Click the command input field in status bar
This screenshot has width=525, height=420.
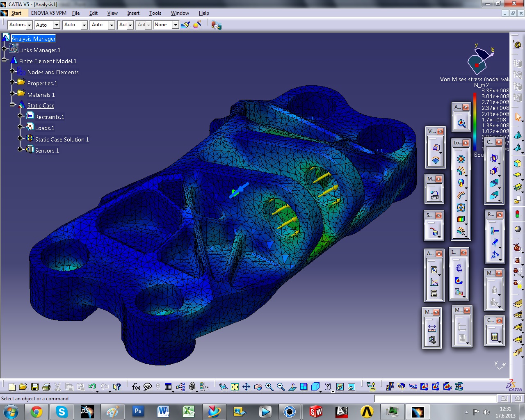coord(435,399)
